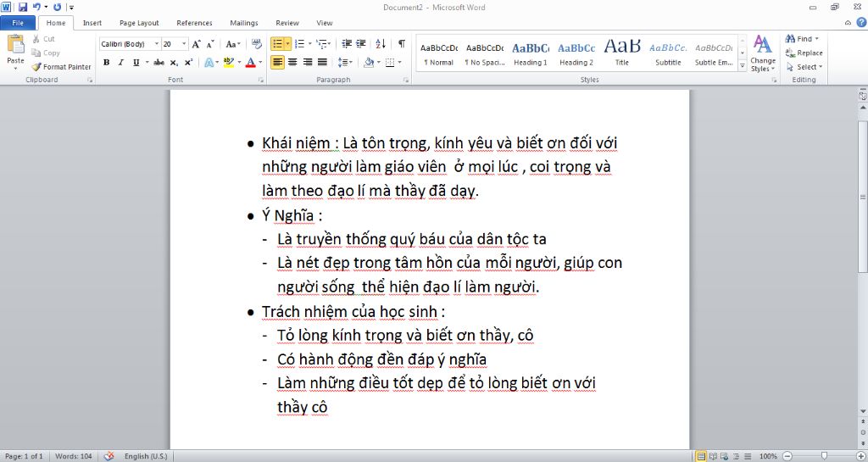This screenshot has height=462, width=868.
Task: Show paragraph marks with pilcrow icon
Action: 401,43
